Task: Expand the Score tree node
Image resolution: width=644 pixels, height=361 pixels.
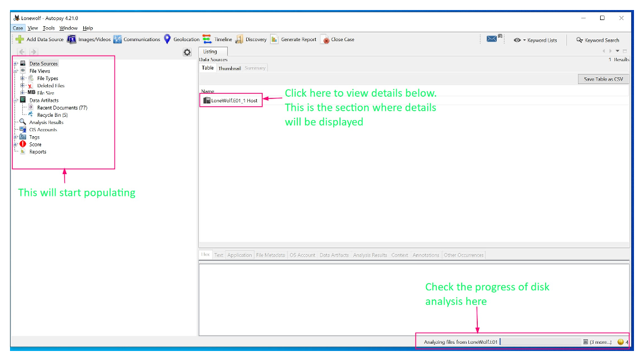Action: pyautogui.click(x=16, y=144)
